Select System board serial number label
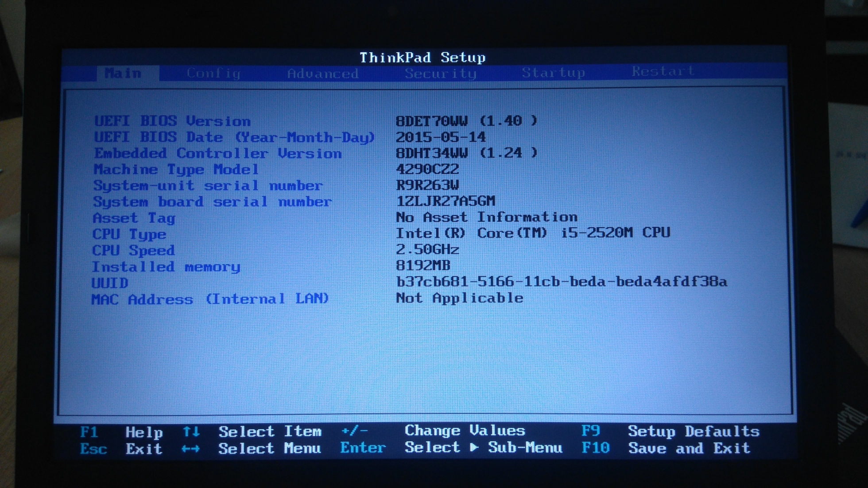The height and width of the screenshot is (488, 868). pyautogui.click(x=212, y=201)
